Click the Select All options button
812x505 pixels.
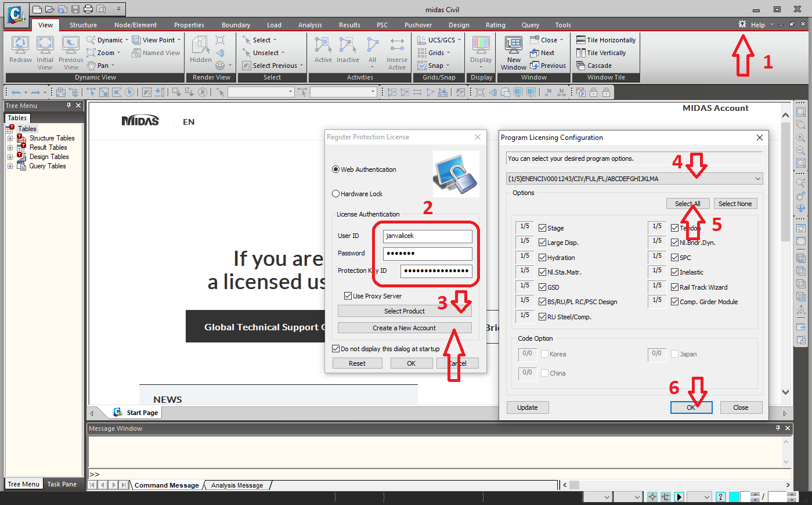[687, 204]
